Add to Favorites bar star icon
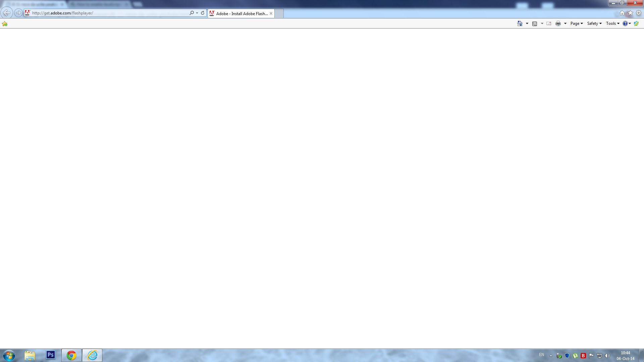Image resolution: width=644 pixels, height=362 pixels. 5,23
